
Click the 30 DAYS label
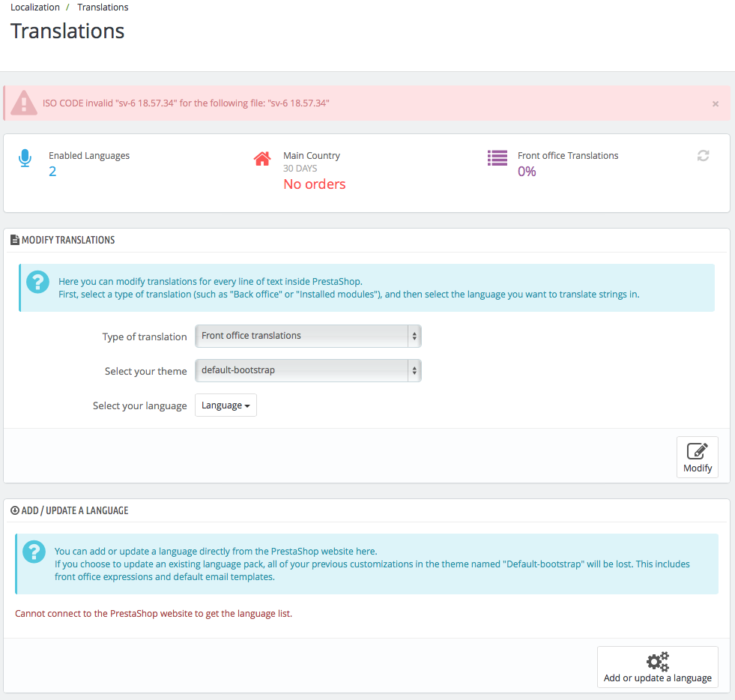click(300, 169)
